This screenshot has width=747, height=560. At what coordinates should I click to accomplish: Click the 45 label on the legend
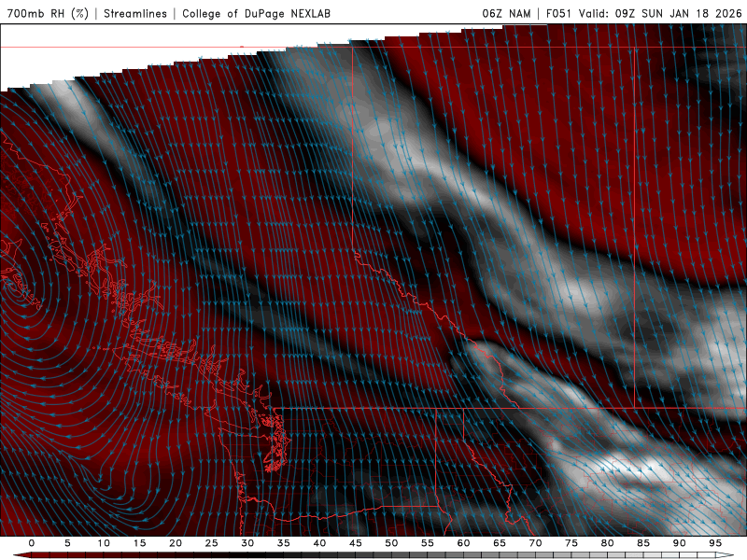pos(355,543)
